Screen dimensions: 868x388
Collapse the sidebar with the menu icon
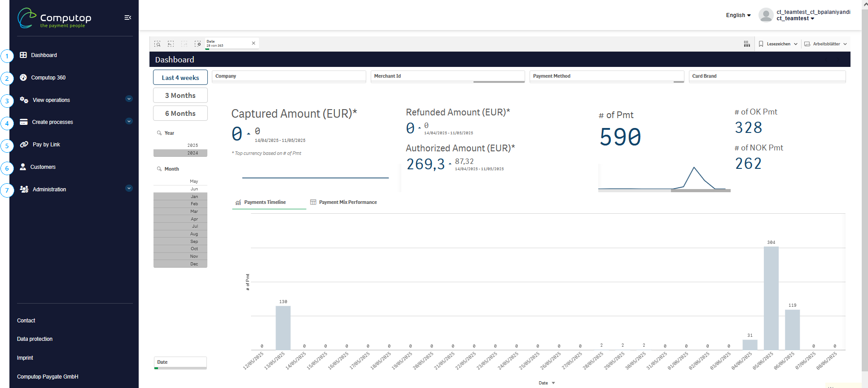(x=128, y=18)
